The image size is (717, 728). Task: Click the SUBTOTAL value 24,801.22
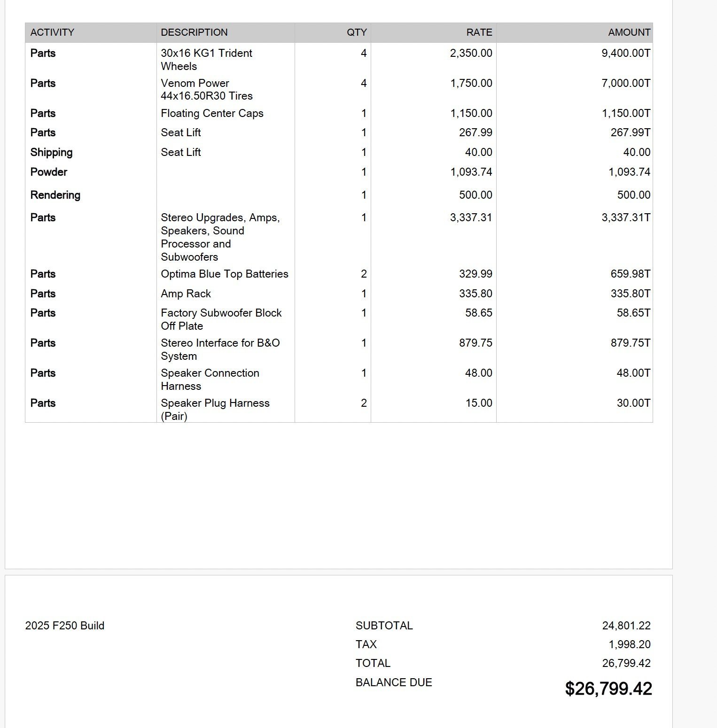click(626, 626)
